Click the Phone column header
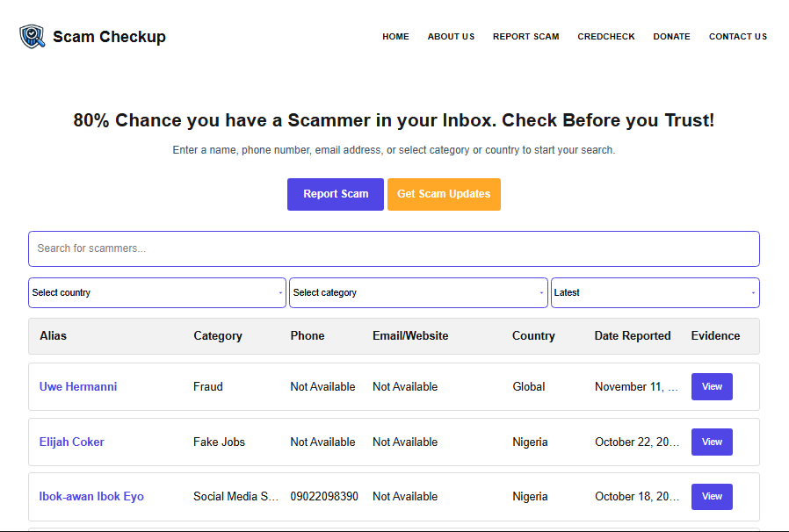Screen dimensions: 789x532 [308, 336]
